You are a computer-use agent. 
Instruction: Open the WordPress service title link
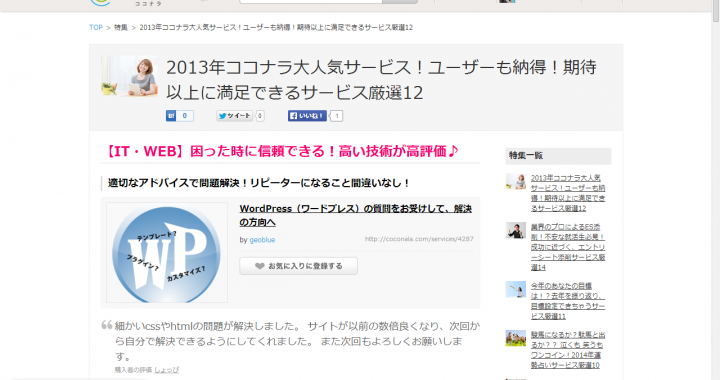(355, 215)
